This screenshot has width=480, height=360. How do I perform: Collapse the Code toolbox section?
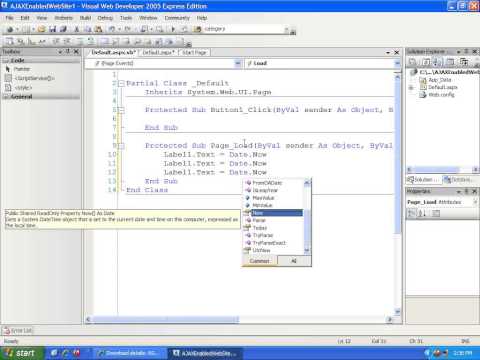(6, 61)
